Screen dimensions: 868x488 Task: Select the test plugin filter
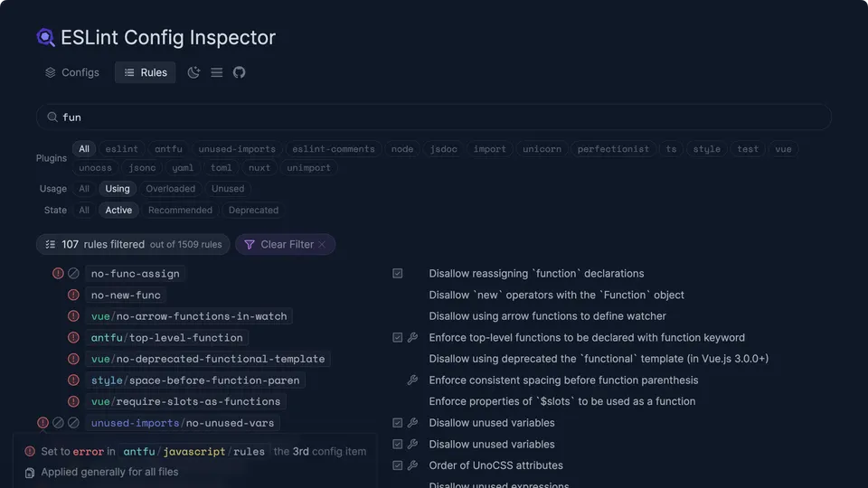click(748, 149)
